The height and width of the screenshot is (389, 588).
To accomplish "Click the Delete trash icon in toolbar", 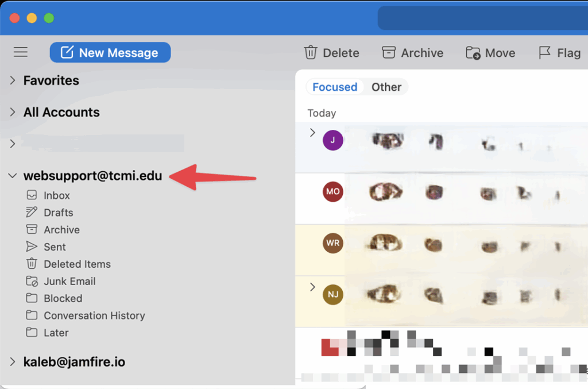I will tap(311, 52).
